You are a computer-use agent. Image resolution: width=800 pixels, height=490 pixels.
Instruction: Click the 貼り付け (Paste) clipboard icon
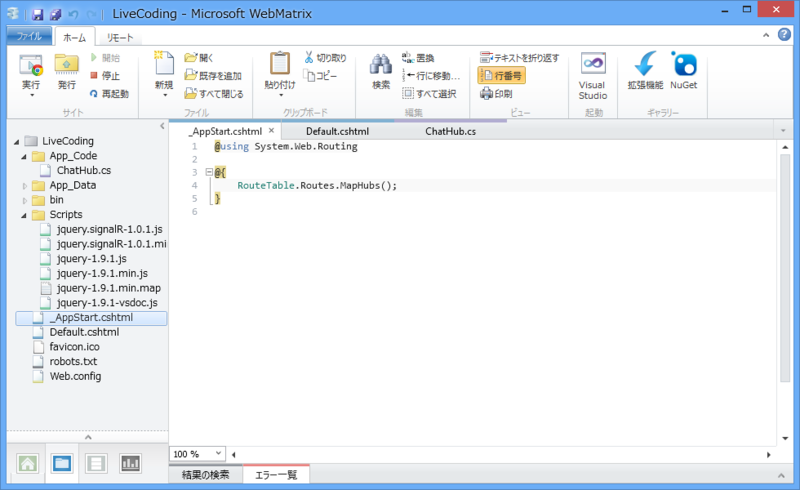click(x=280, y=64)
